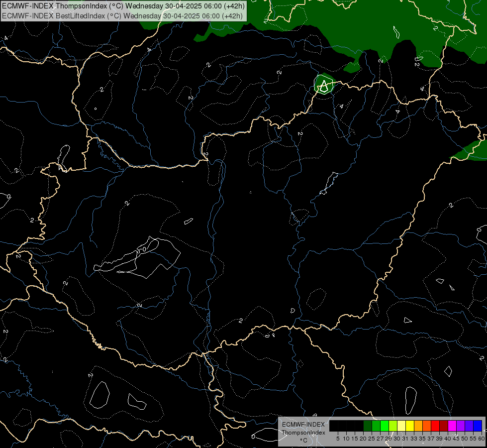Click the legend tick value 25

372,439
